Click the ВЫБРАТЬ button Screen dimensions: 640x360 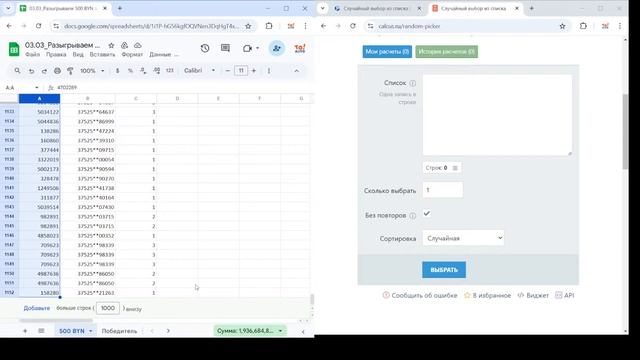click(444, 270)
